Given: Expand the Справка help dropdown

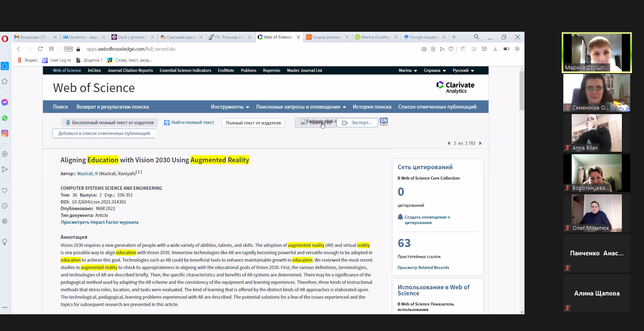Looking at the screenshot, I should [435, 70].
